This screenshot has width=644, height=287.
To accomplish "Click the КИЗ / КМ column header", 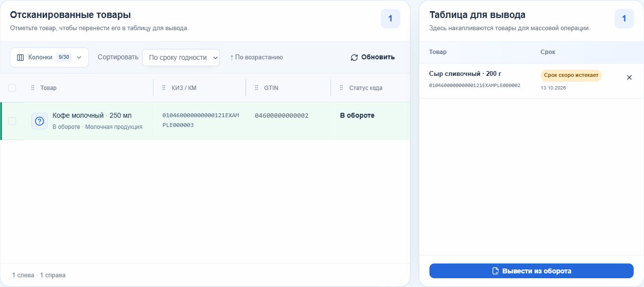I will click(x=184, y=88).
